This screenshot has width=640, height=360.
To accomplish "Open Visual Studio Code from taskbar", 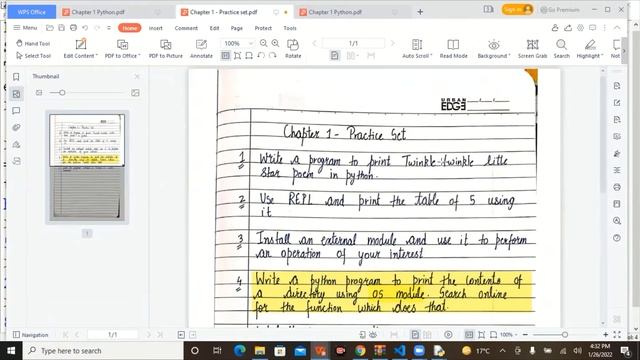I will [400, 351].
